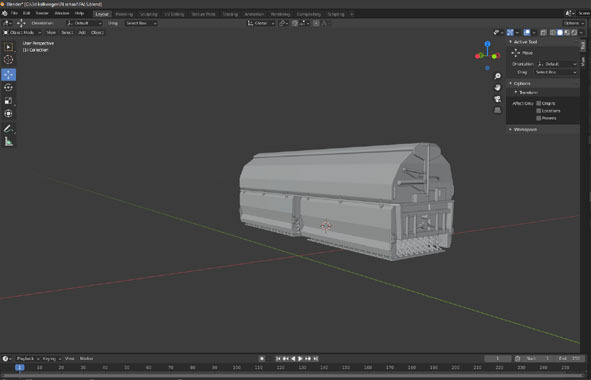This screenshot has height=380, width=591.
Task: Toggle the camera view icon
Action: (x=498, y=99)
